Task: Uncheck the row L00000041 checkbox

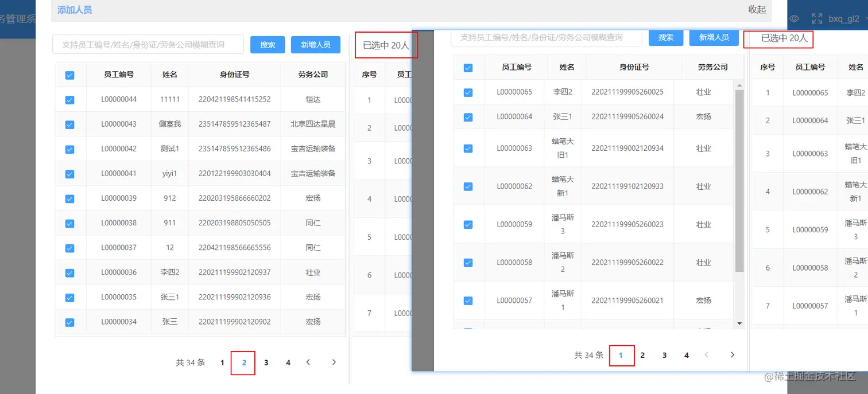Action: pyautogui.click(x=70, y=174)
